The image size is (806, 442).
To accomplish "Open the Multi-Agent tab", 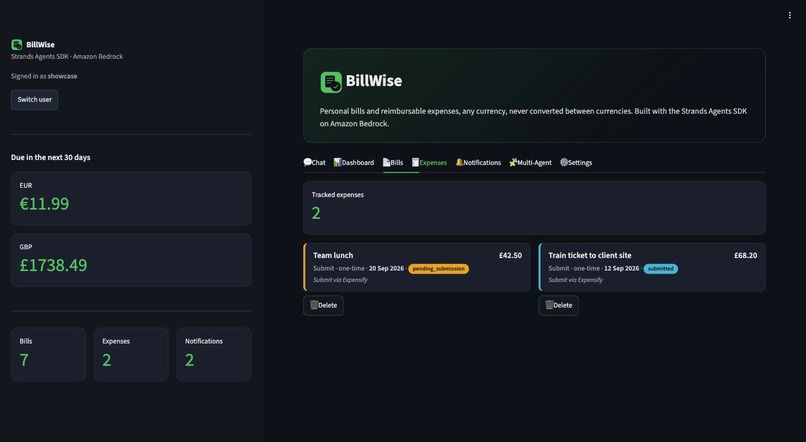I will 530,162.
